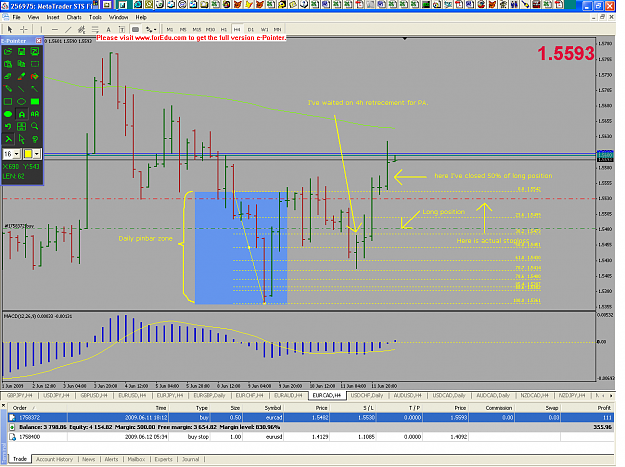Viewport: 625px width, 467px height.
Task: Select the text label tool
Action: pyautogui.click(x=122, y=29)
